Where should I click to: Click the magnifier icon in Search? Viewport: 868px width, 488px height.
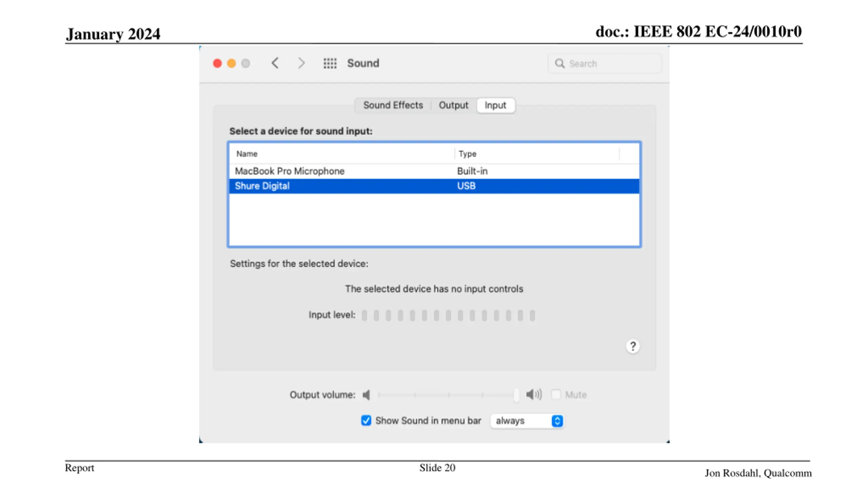click(559, 63)
